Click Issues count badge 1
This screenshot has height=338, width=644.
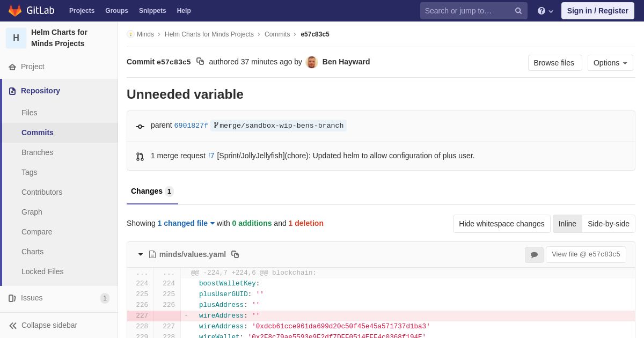click(x=105, y=298)
